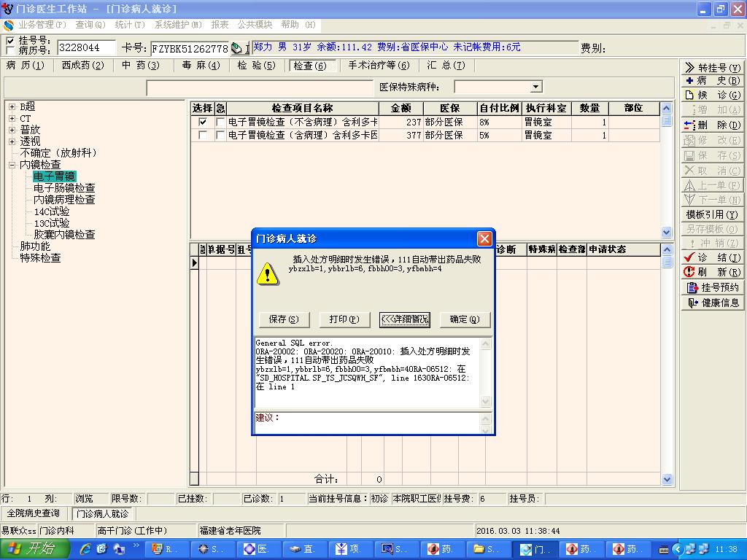Click the application logo icon in the menu bar
Viewport: 747px width, 560px height.
(x=8, y=25)
